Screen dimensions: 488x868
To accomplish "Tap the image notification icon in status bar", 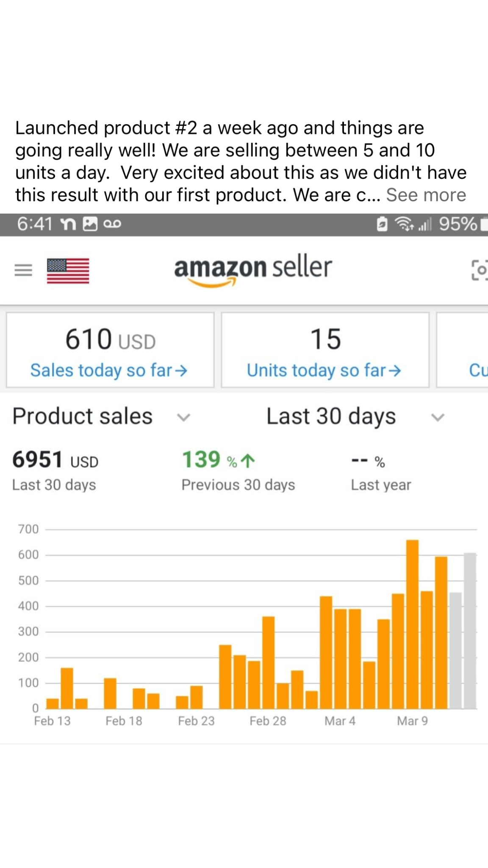I will tap(90, 224).
